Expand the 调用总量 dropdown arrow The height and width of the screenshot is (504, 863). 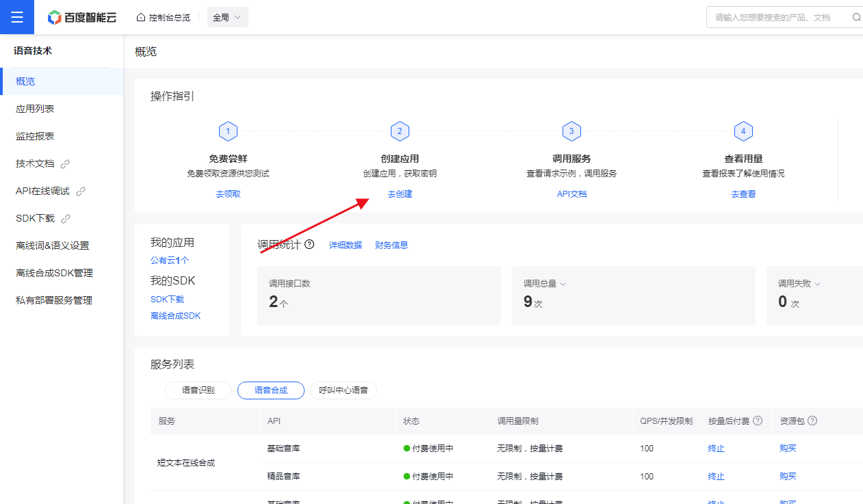(563, 283)
